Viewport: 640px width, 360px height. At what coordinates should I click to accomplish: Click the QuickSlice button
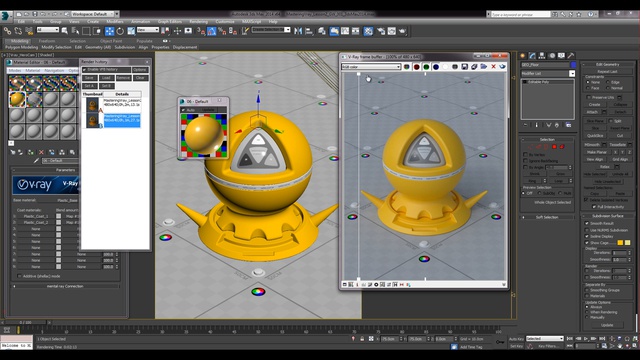tap(595, 136)
